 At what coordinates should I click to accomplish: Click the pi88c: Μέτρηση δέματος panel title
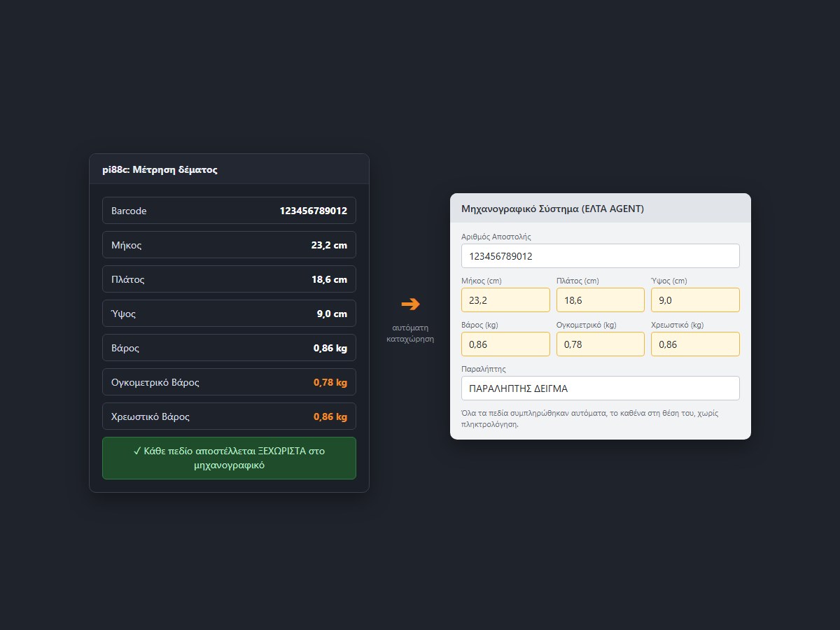click(x=160, y=169)
